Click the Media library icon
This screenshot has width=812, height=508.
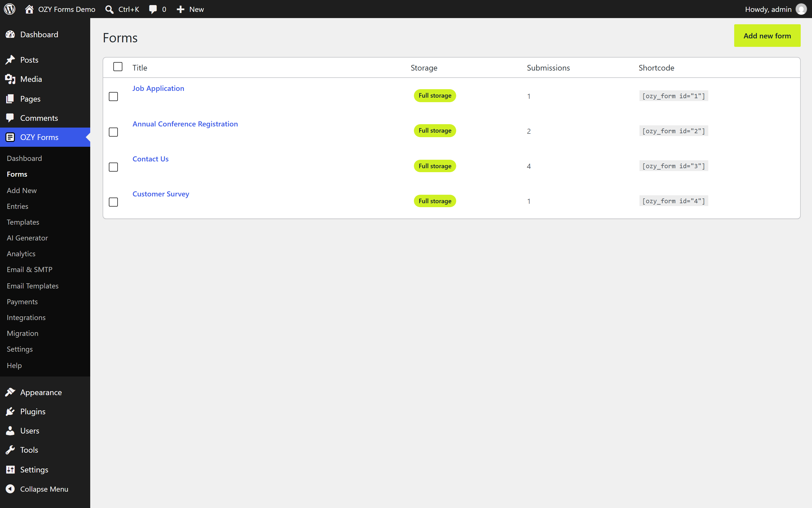click(10, 79)
